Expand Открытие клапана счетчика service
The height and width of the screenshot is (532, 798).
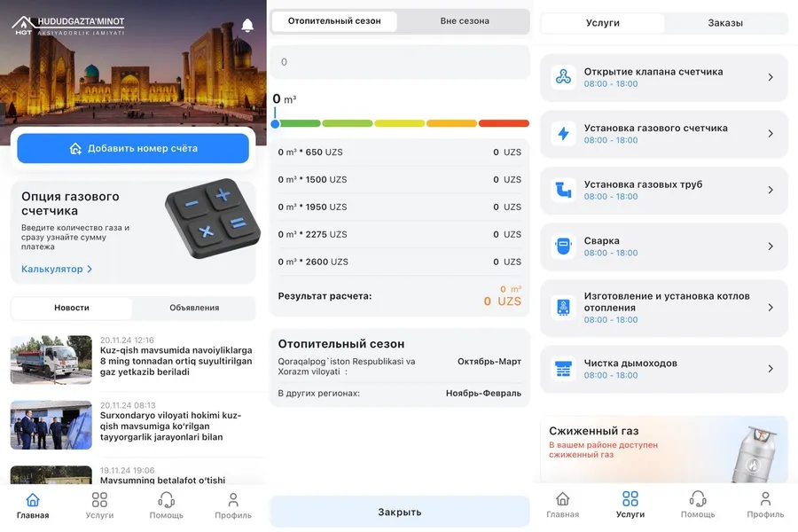coord(771,77)
